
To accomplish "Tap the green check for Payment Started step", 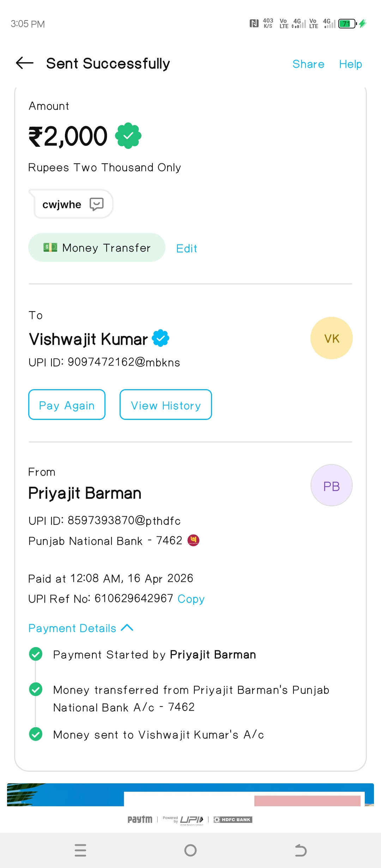I will click(36, 654).
